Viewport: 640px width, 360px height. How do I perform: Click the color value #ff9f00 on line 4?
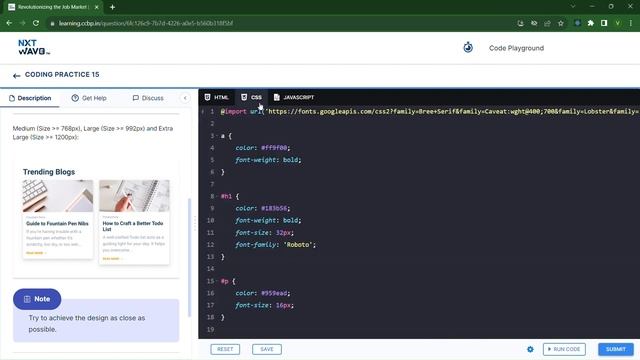[275, 148]
